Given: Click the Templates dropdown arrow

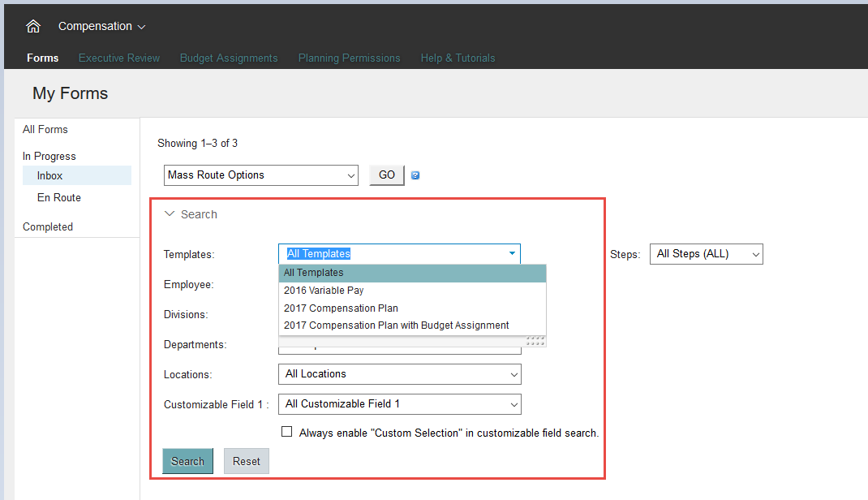Looking at the screenshot, I should [x=512, y=253].
